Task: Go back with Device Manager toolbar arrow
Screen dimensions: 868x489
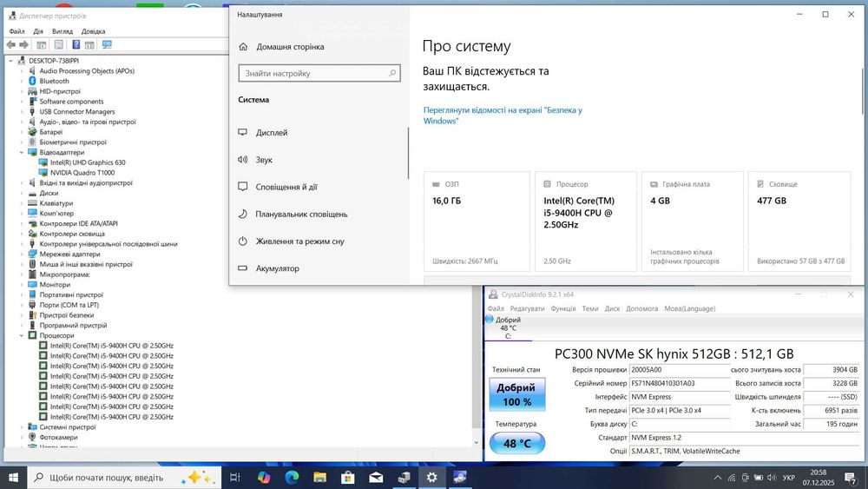Action: (x=11, y=45)
